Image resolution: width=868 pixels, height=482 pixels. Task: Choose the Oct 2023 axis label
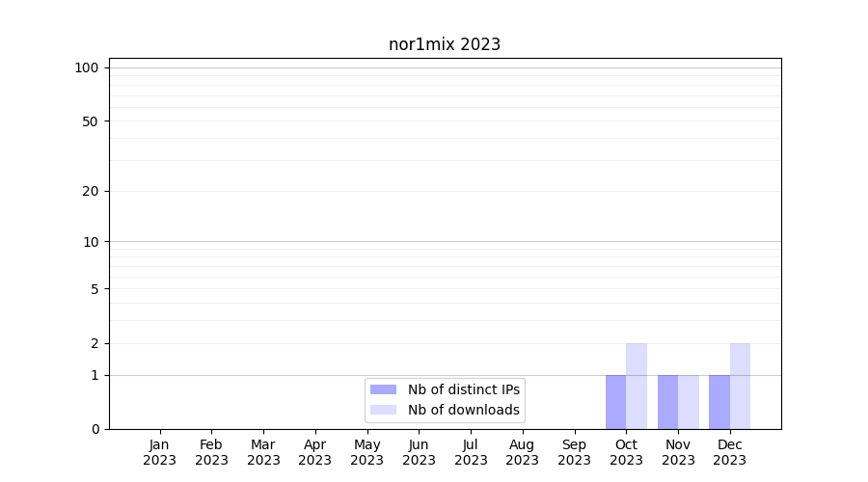pos(626,452)
